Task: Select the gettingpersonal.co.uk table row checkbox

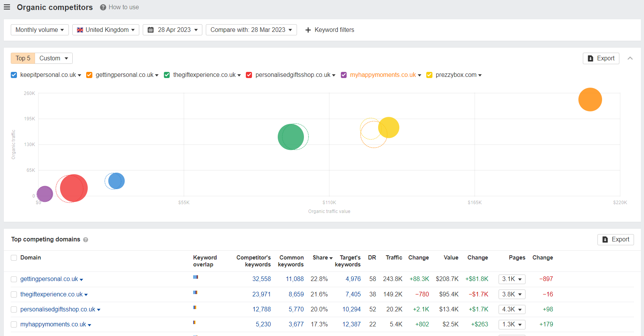Action: point(14,279)
